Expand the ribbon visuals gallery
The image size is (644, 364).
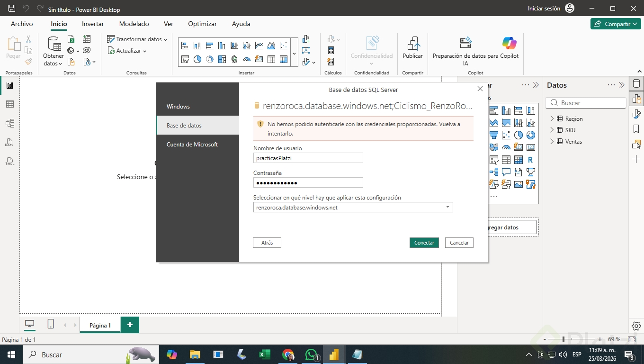click(294, 53)
